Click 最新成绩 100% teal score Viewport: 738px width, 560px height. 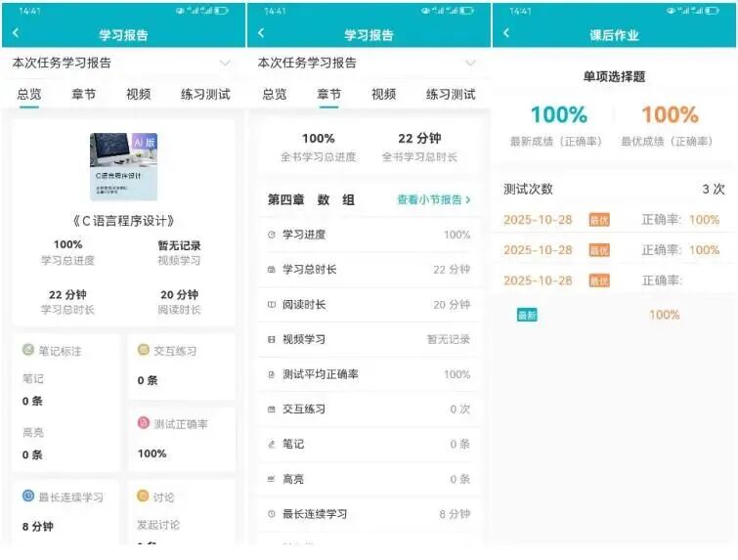(559, 114)
